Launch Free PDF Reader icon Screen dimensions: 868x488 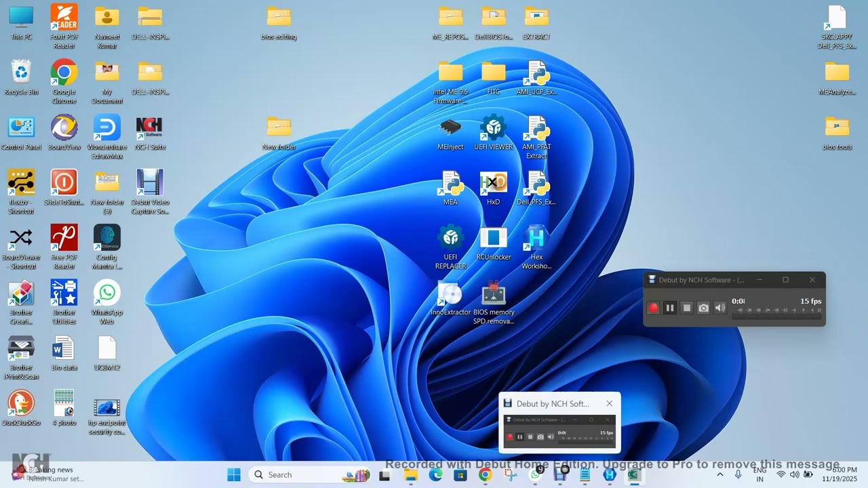pos(64,247)
